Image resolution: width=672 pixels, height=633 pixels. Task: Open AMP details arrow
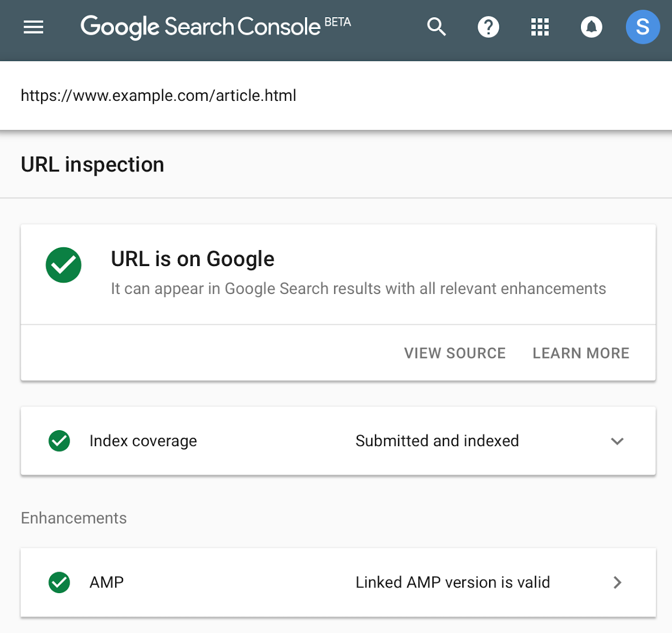click(617, 582)
